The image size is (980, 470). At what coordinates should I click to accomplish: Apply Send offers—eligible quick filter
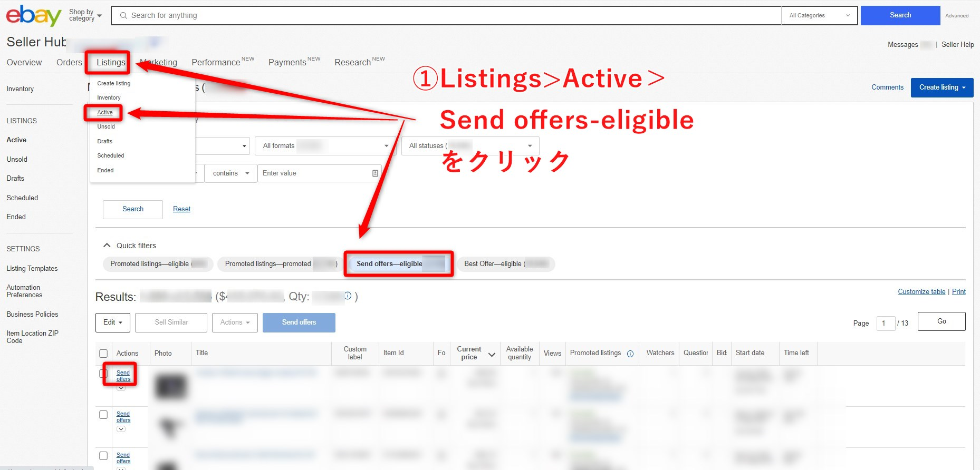399,264
